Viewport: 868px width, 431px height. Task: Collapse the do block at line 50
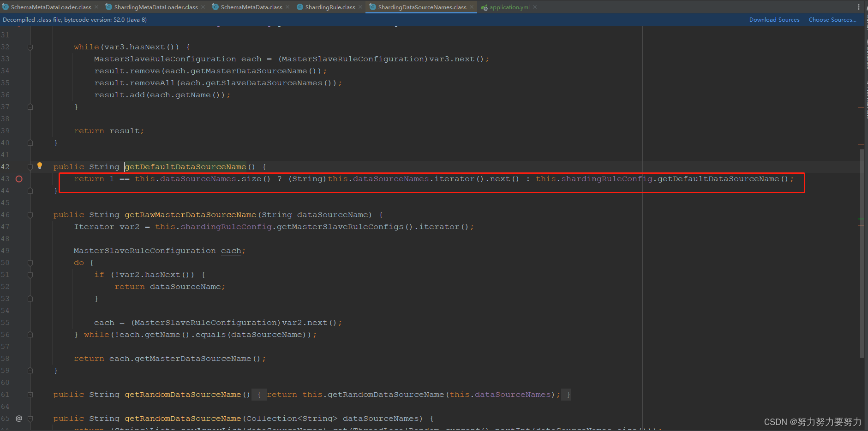[30, 263]
